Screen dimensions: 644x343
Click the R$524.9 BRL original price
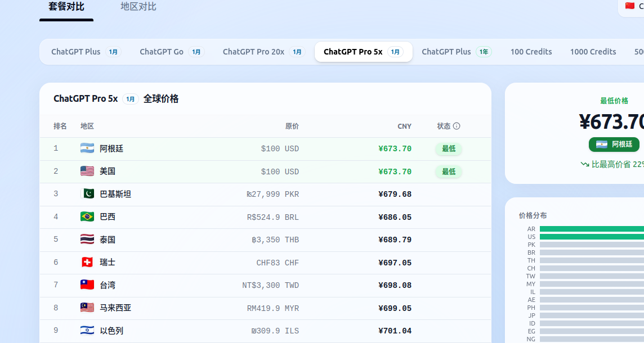click(x=272, y=217)
